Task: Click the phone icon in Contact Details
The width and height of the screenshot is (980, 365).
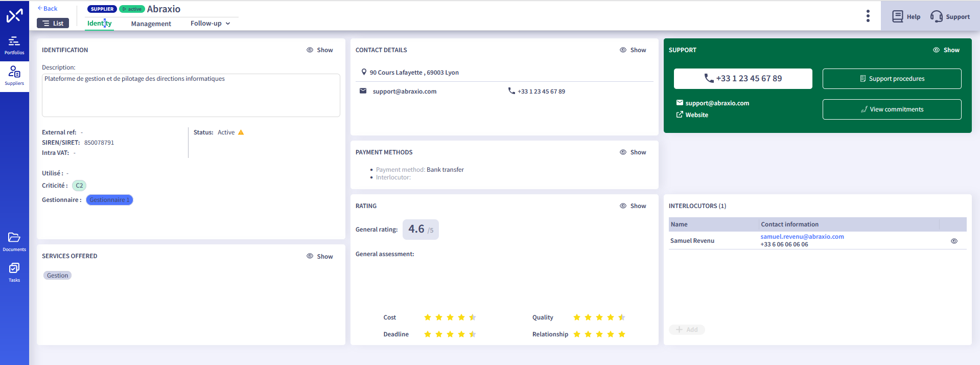Action: 511,91
